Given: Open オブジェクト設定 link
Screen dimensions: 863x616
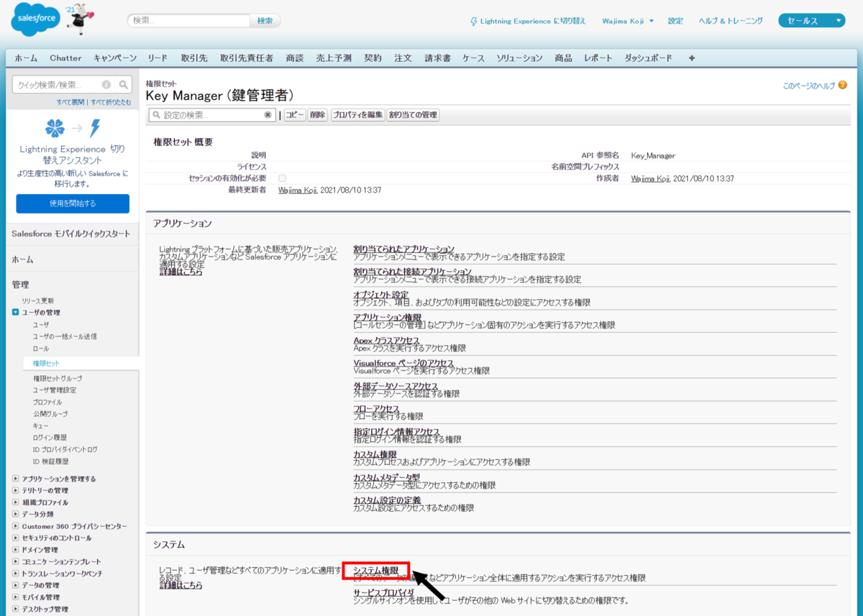Looking at the screenshot, I should coord(380,295).
